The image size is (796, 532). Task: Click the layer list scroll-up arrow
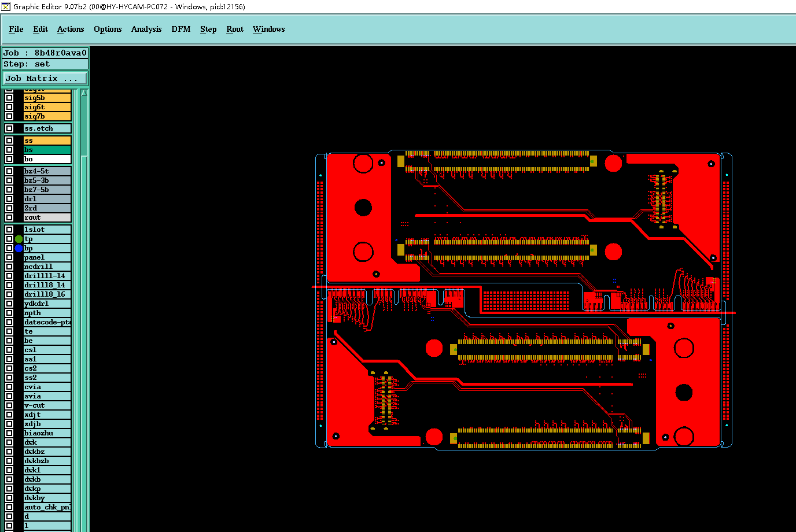tap(84, 93)
